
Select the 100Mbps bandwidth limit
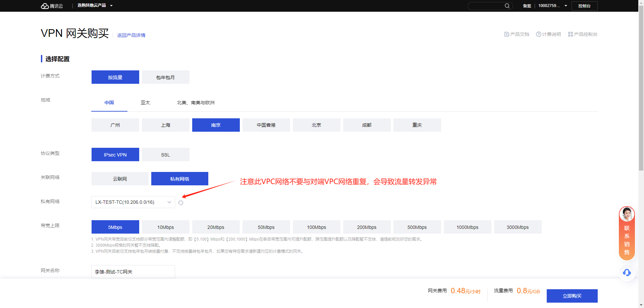(x=316, y=227)
